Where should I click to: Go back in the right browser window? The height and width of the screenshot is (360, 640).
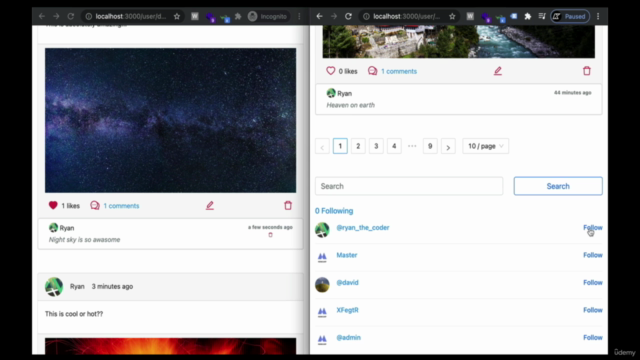pyautogui.click(x=319, y=16)
